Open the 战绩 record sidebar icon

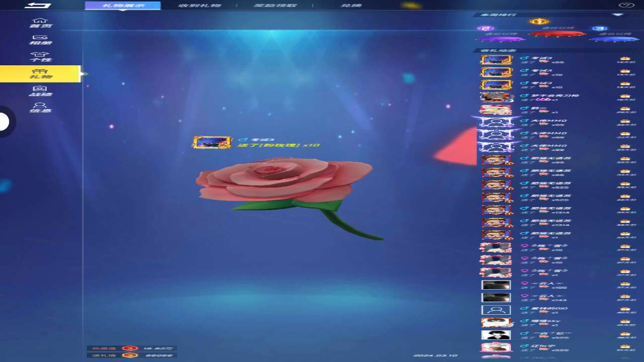tap(40, 91)
